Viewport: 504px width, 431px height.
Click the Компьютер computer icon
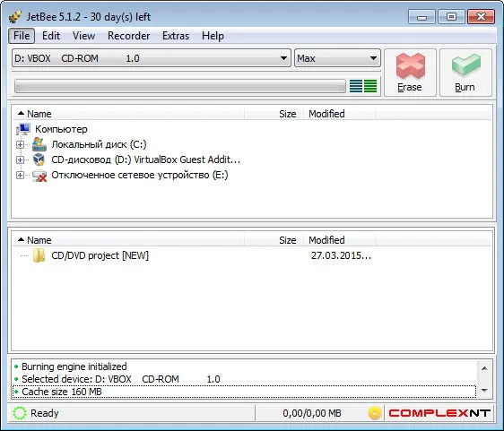coord(23,129)
